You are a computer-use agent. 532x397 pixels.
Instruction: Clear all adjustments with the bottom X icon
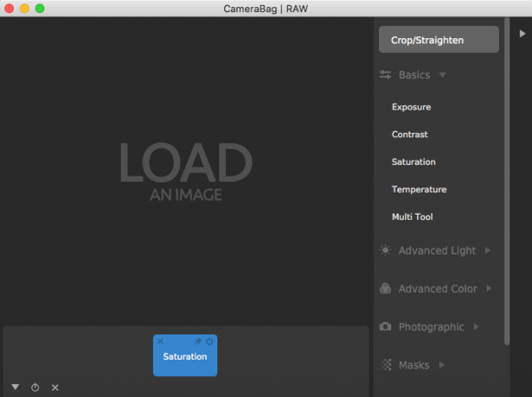point(55,387)
